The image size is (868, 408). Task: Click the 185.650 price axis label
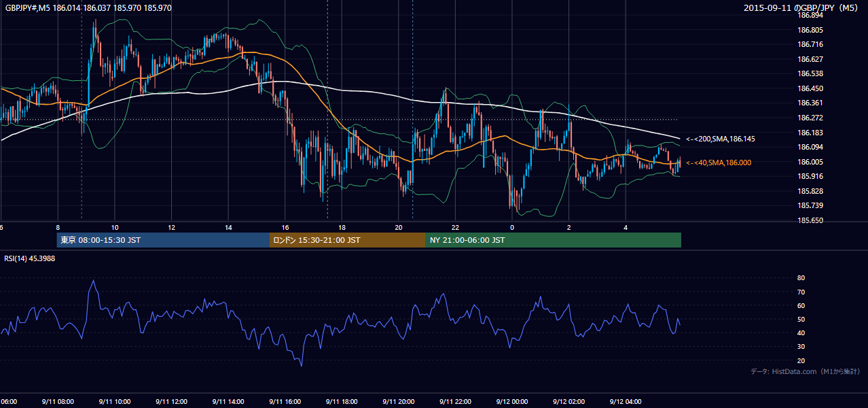pos(810,220)
